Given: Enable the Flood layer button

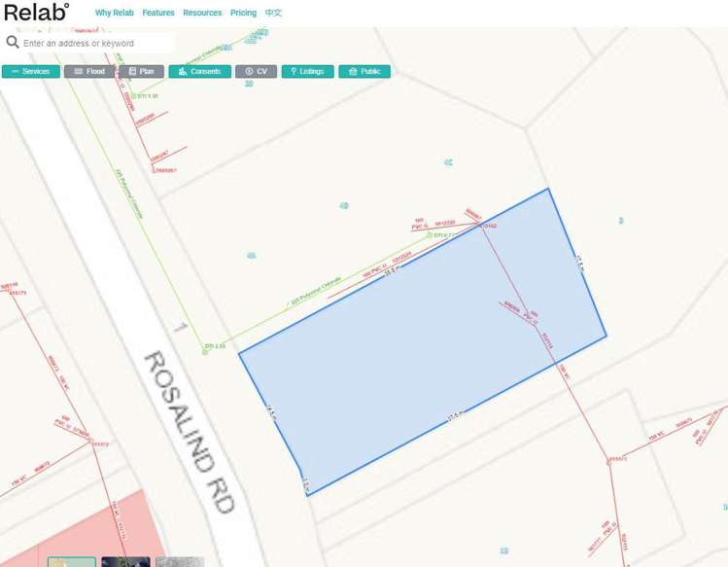Looking at the screenshot, I should click(x=89, y=72).
